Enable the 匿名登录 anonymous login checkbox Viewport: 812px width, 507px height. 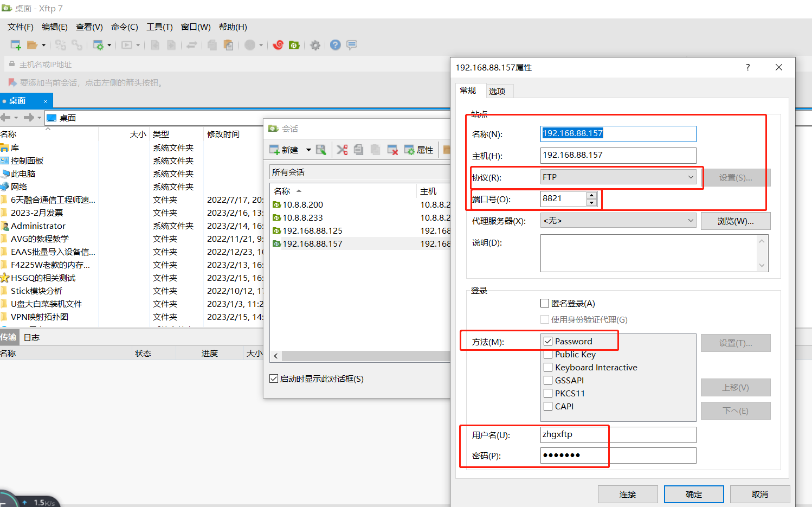pyautogui.click(x=545, y=303)
